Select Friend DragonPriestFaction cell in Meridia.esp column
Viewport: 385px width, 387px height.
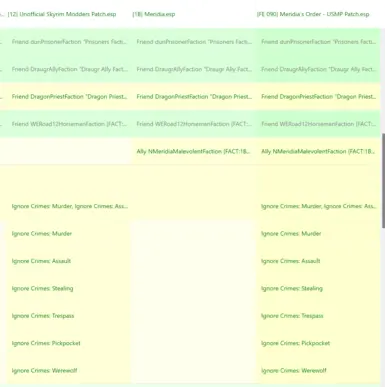(194, 97)
